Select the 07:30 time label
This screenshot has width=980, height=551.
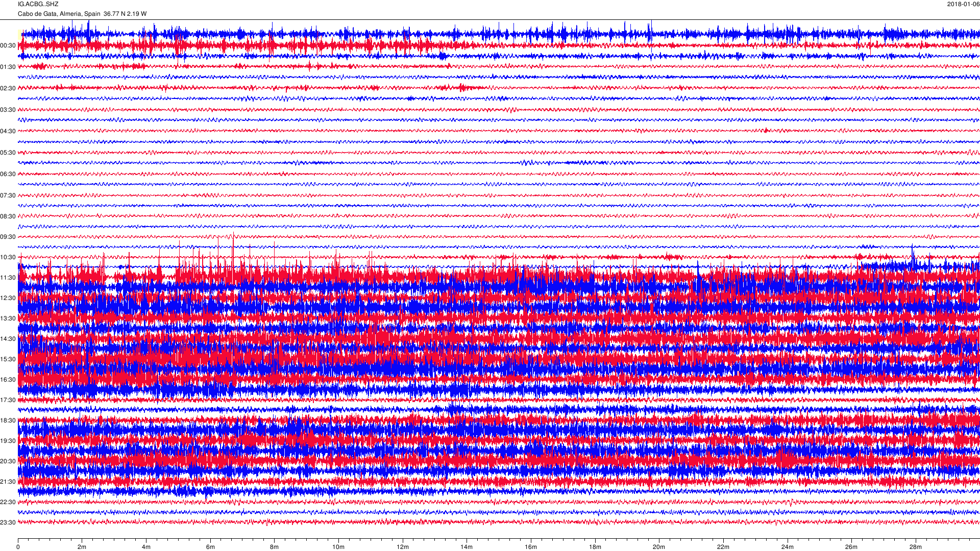(x=8, y=196)
